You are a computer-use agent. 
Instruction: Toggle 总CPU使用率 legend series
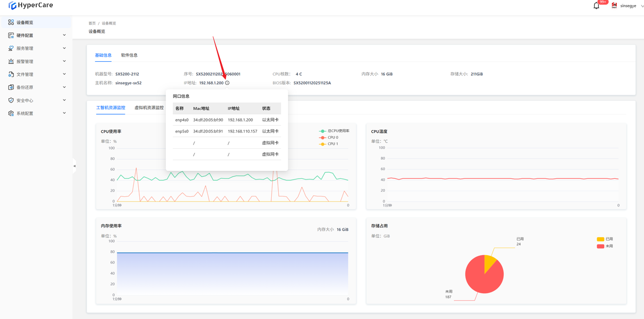pyautogui.click(x=334, y=131)
